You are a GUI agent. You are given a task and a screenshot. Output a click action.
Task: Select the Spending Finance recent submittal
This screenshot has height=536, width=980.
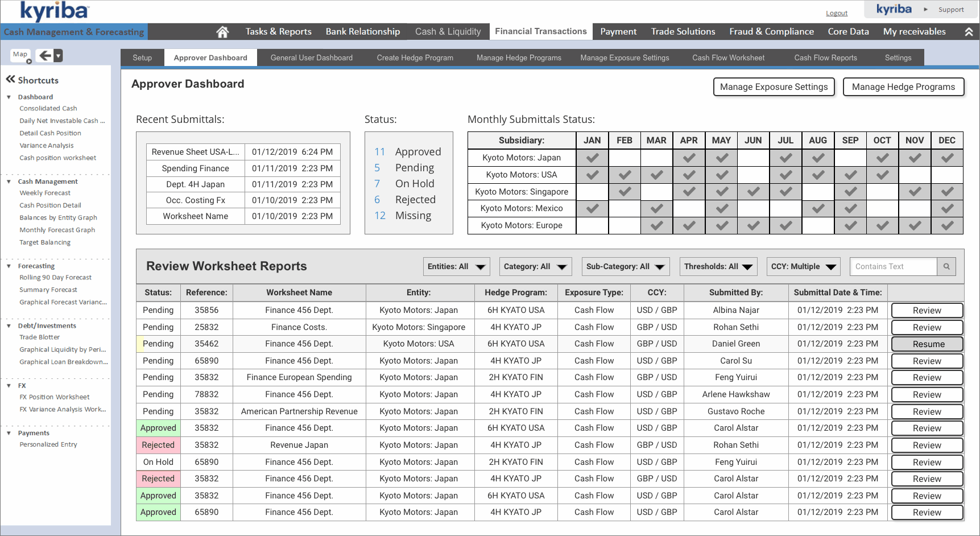coord(195,168)
